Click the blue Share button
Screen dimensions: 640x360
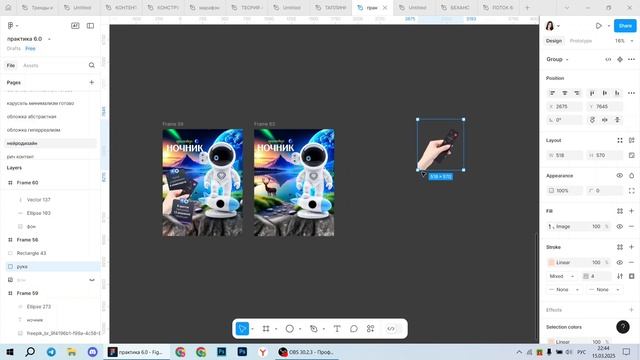[x=625, y=26]
